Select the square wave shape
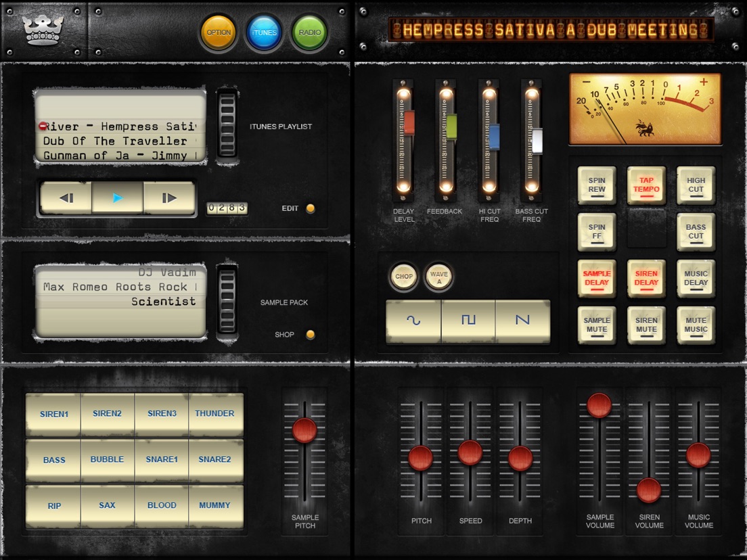The height and width of the screenshot is (560, 747). 468,321
